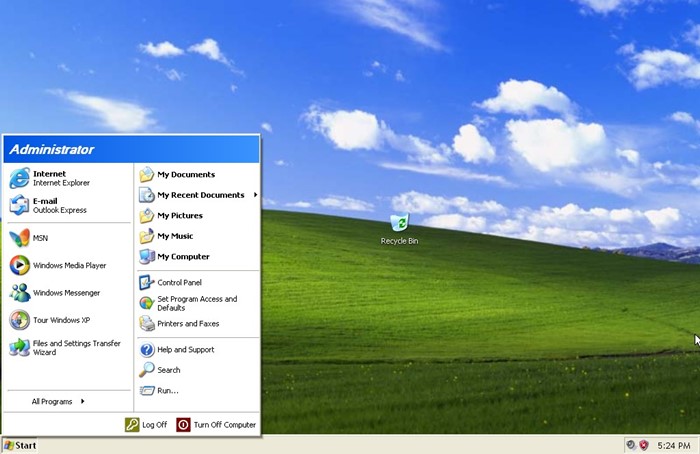Choose Help and Support label

[x=186, y=350]
